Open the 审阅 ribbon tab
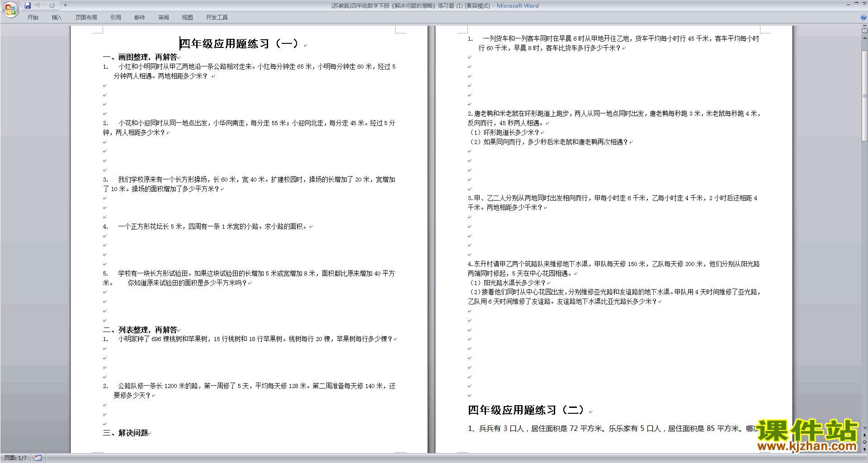The image size is (868, 463). tap(164, 18)
